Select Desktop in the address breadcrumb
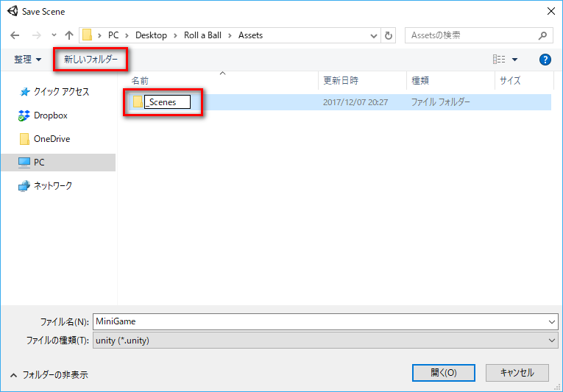 click(151, 35)
